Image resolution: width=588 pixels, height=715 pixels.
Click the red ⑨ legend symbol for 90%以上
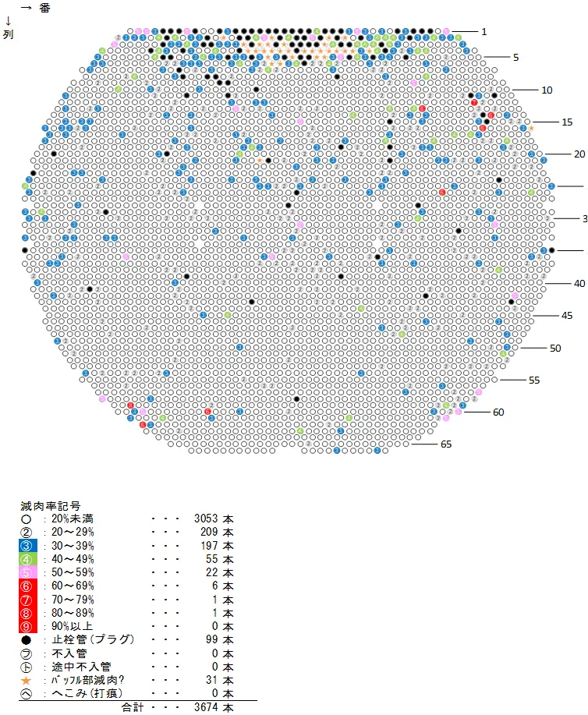[x=27, y=626]
